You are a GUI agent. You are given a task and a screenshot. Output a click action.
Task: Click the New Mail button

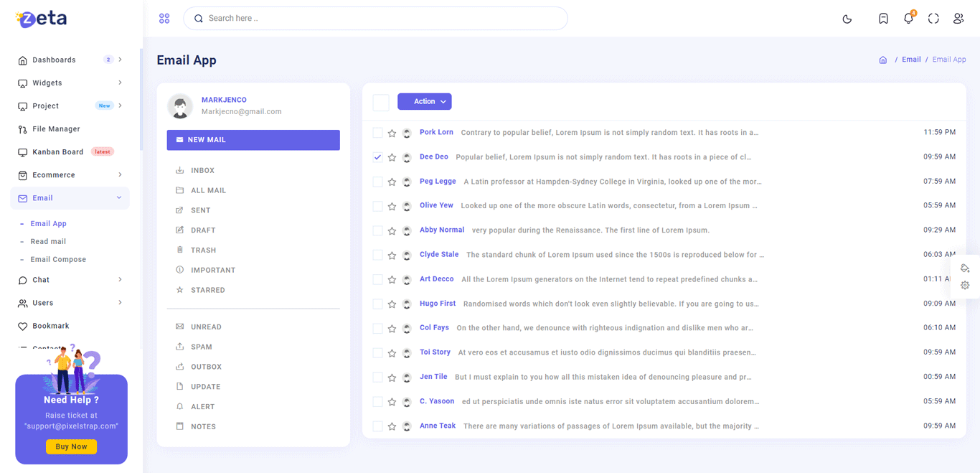click(253, 140)
